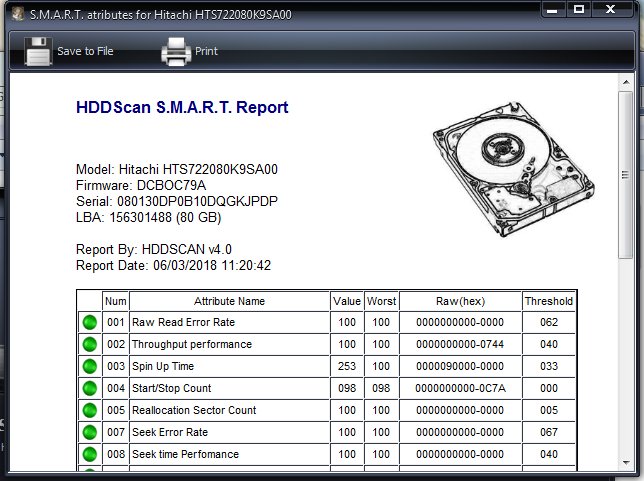Click the threshold 062 cell
The image size is (644, 481).
point(549,322)
